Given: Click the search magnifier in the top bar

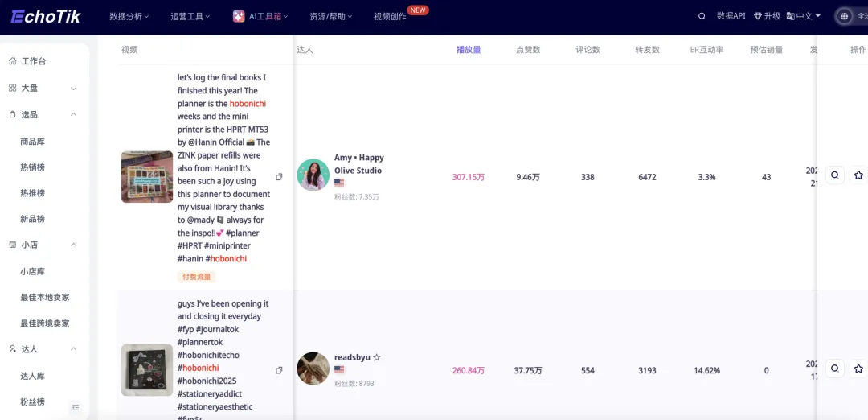Looking at the screenshot, I should click(702, 16).
